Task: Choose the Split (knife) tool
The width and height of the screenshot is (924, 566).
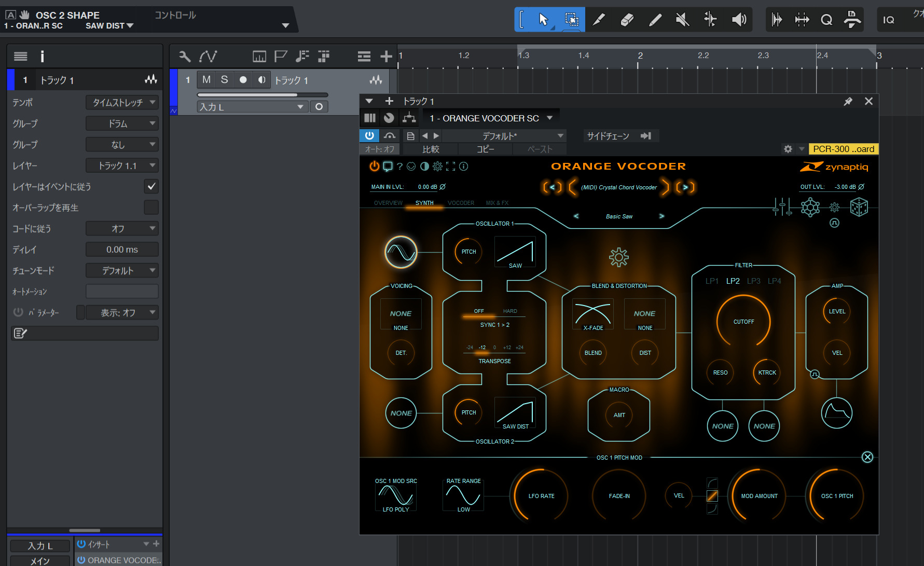Action: (599, 20)
